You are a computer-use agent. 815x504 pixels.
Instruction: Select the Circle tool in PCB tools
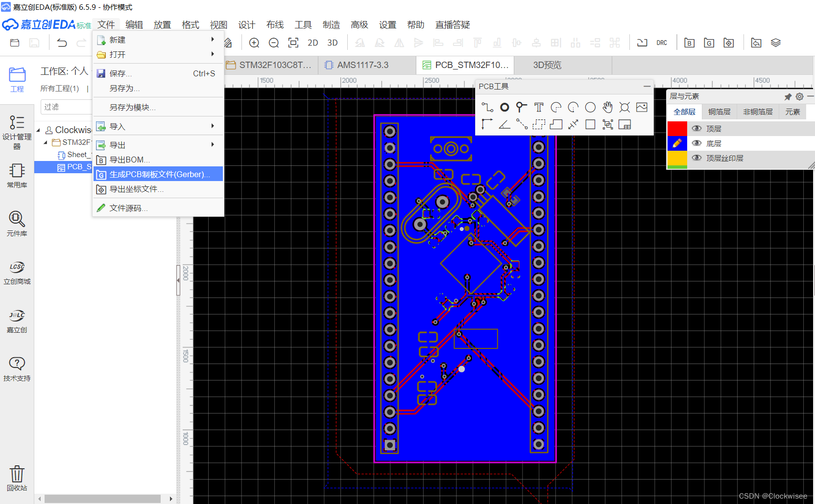pos(591,107)
